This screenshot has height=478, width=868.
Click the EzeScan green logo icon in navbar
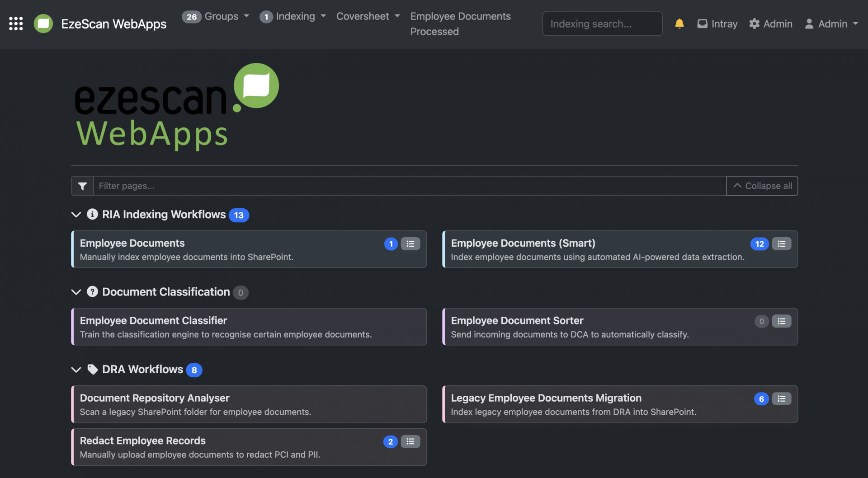coord(43,23)
